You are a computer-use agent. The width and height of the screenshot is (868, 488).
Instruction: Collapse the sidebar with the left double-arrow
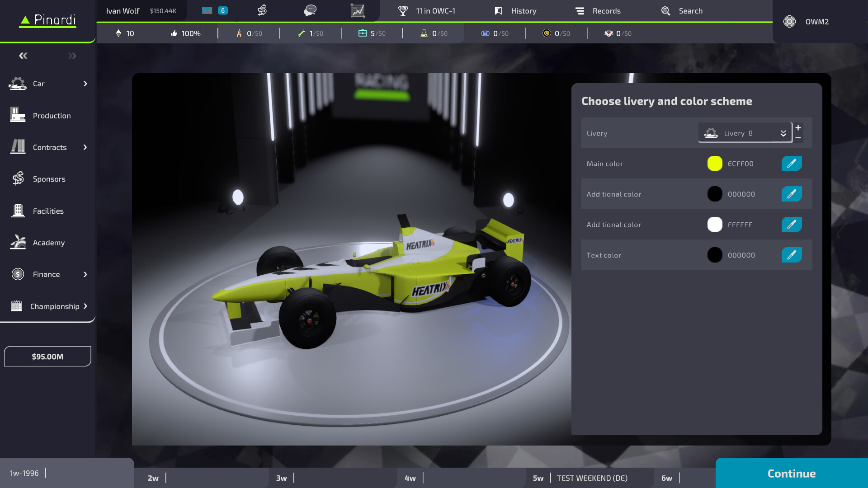pos(23,55)
